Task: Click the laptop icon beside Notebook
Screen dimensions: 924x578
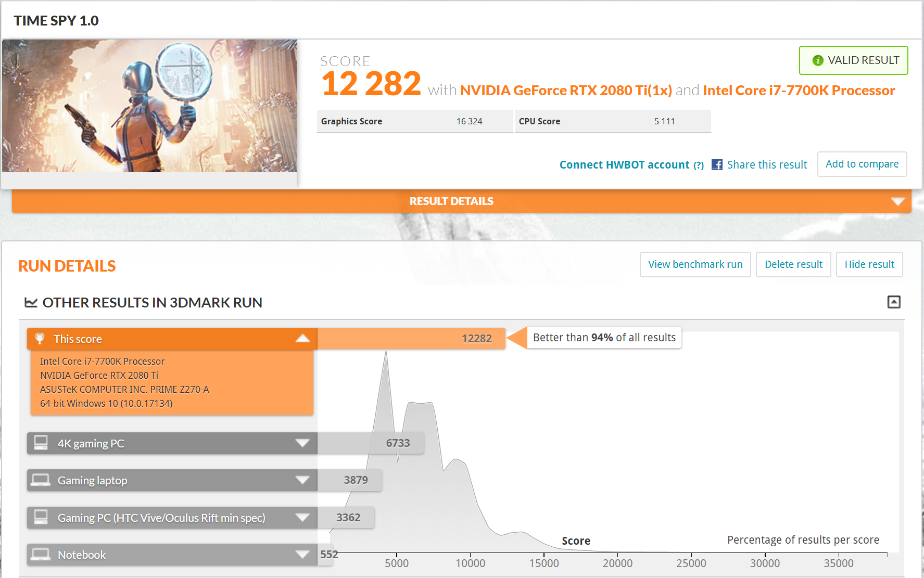Action: pos(41,555)
